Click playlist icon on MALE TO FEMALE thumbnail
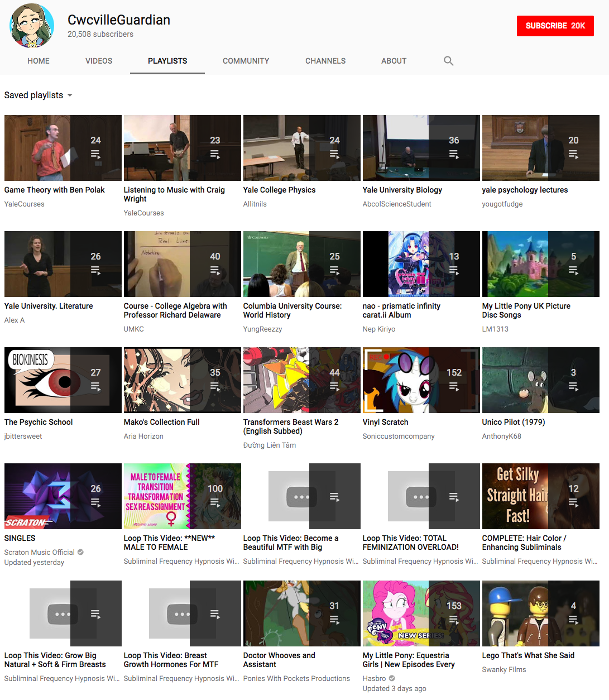This screenshot has width=609, height=700. click(x=215, y=503)
